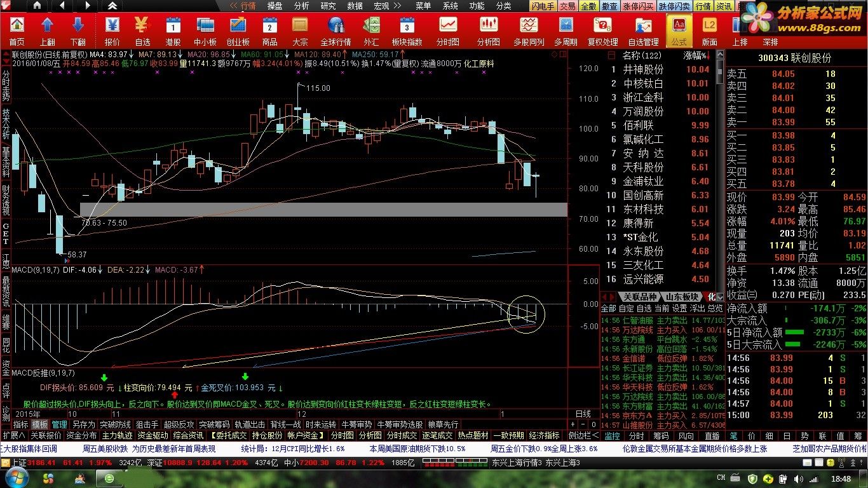
Task: Open the 商品 commodities icon
Action: click(269, 30)
